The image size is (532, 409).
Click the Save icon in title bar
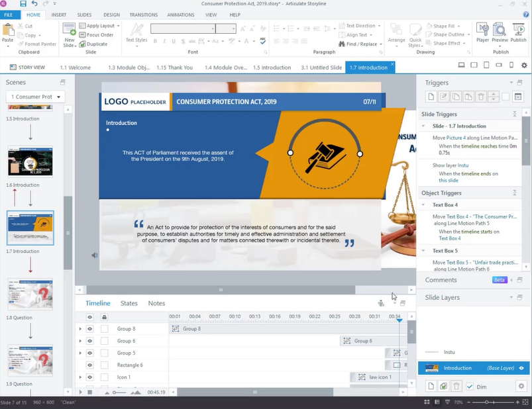pyautogui.click(x=23, y=4)
